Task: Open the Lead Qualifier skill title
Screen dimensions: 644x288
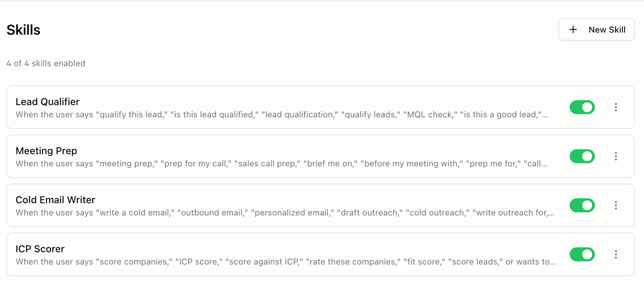Action: coord(48,102)
